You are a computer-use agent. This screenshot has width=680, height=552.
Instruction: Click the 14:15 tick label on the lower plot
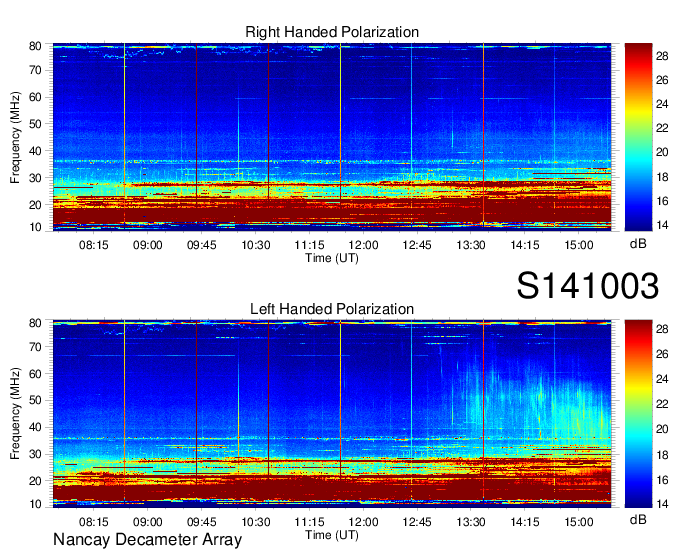pos(525,522)
